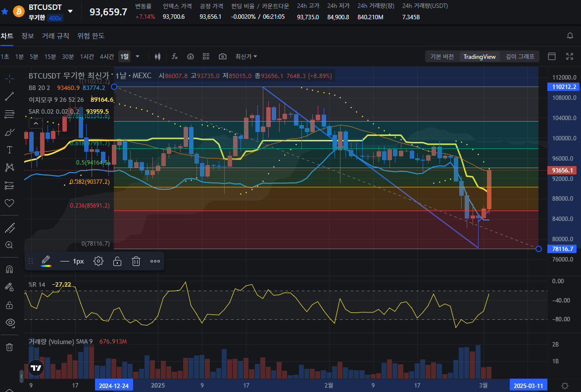Open the fx indicators menu
This screenshot has width=581, height=392.
175,57
